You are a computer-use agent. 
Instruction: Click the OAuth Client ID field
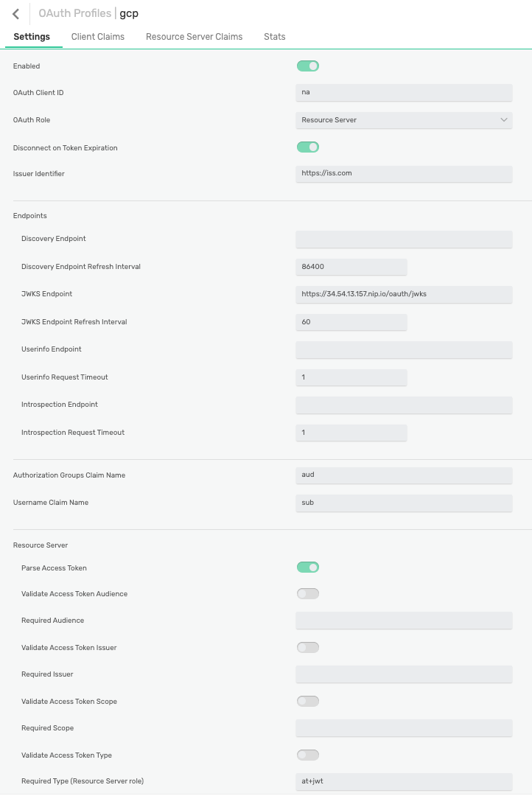pyautogui.click(x=404, y=92)
